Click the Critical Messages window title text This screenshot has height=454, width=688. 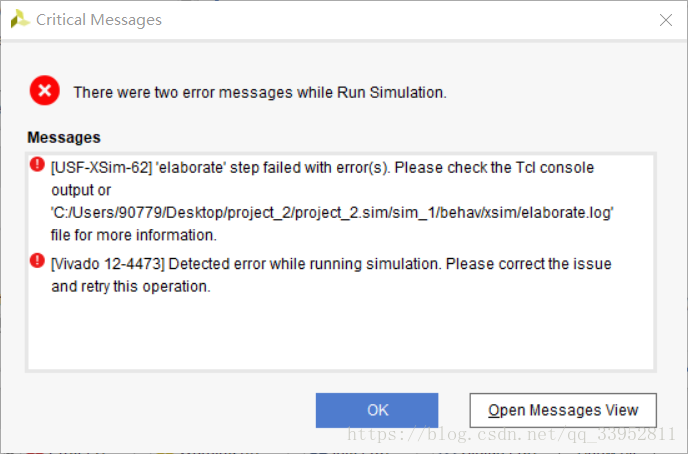[98, 20]
